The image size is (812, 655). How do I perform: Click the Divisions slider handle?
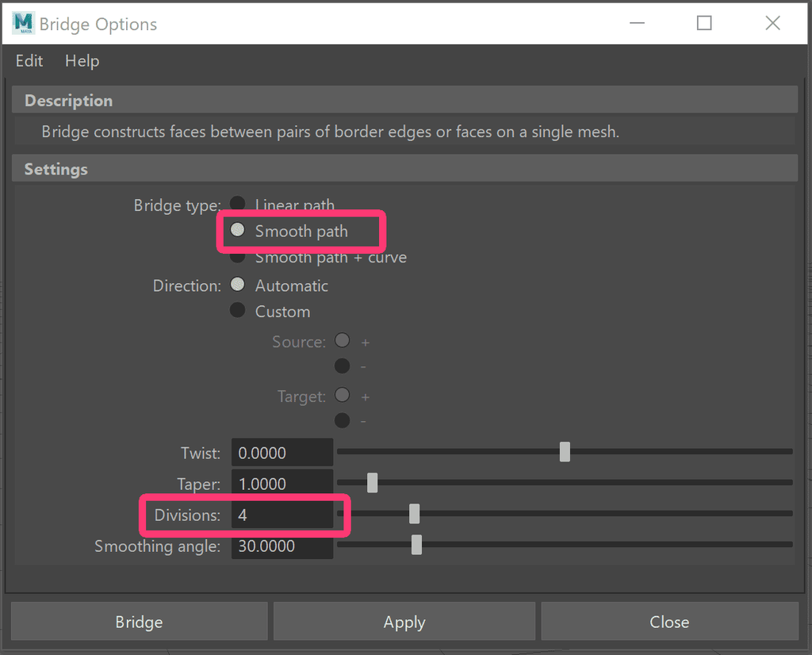tap(414, 514)
